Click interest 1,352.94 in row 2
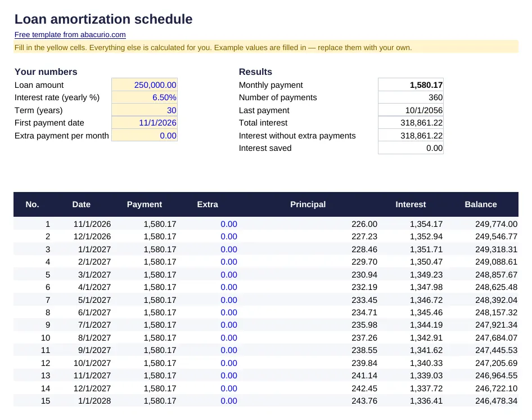The height and width of the screenshot is (420, 532). click(x=426, y=236)
